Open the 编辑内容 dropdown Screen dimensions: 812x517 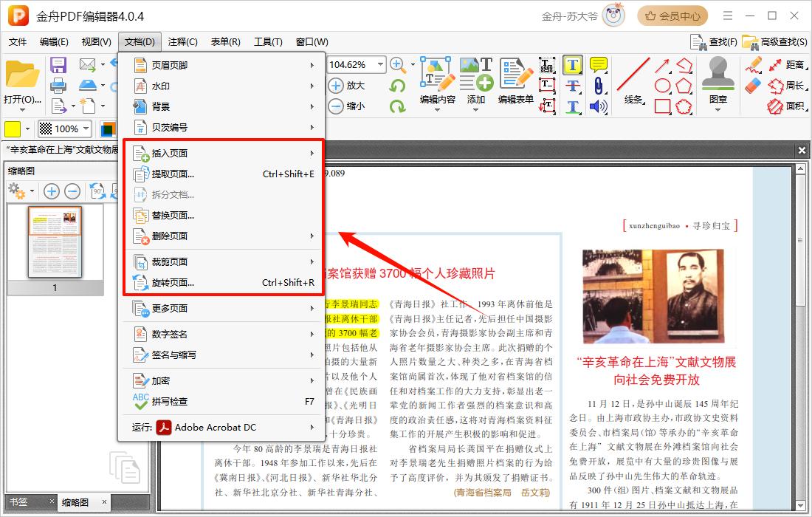coord(438,99)
